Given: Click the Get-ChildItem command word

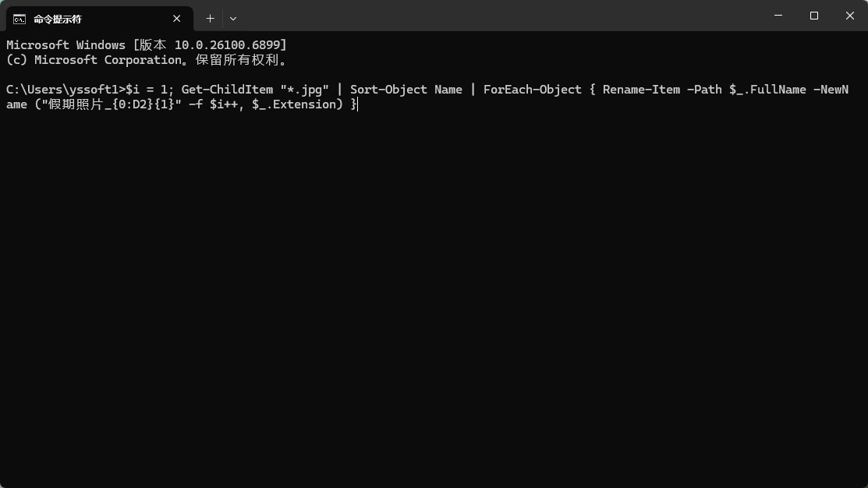Looking at the screenshot, I should (227, 90).
